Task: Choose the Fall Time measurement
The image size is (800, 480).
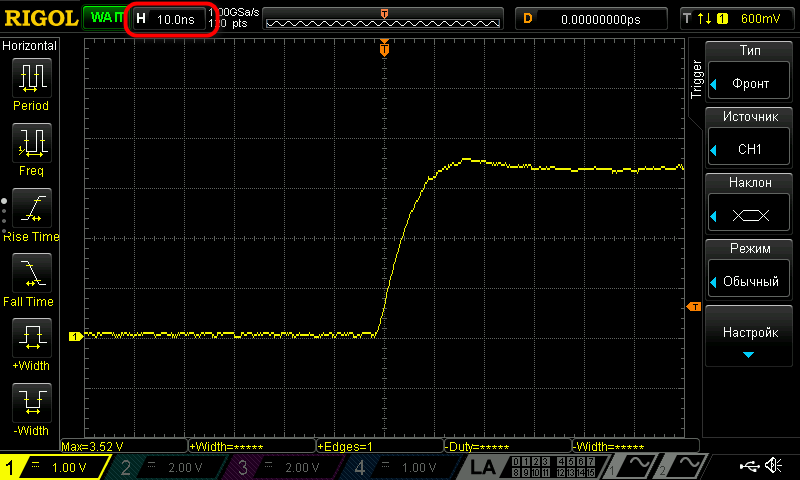Action: [31, 279]
